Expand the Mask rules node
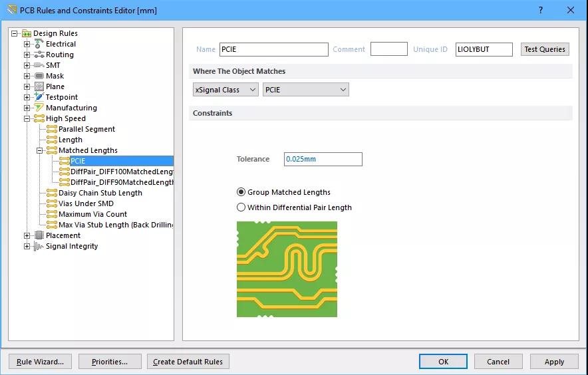The width and height of the screenshot is (588, 375). click(x=27, y=76)
